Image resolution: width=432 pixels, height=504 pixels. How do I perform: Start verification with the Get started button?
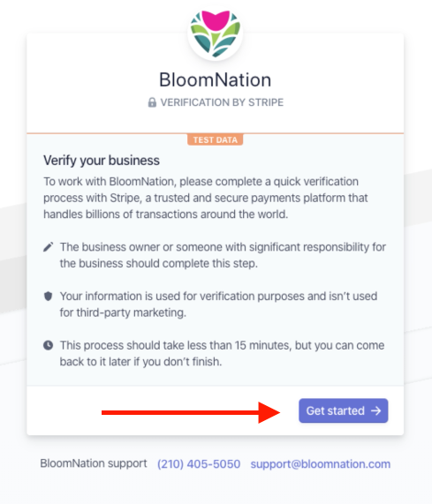344,410
